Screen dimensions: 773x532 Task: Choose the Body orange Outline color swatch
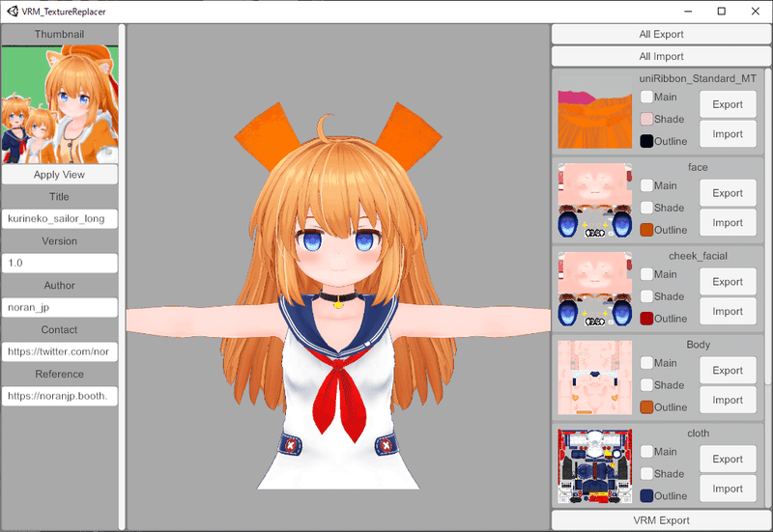[x=646, y=406]
